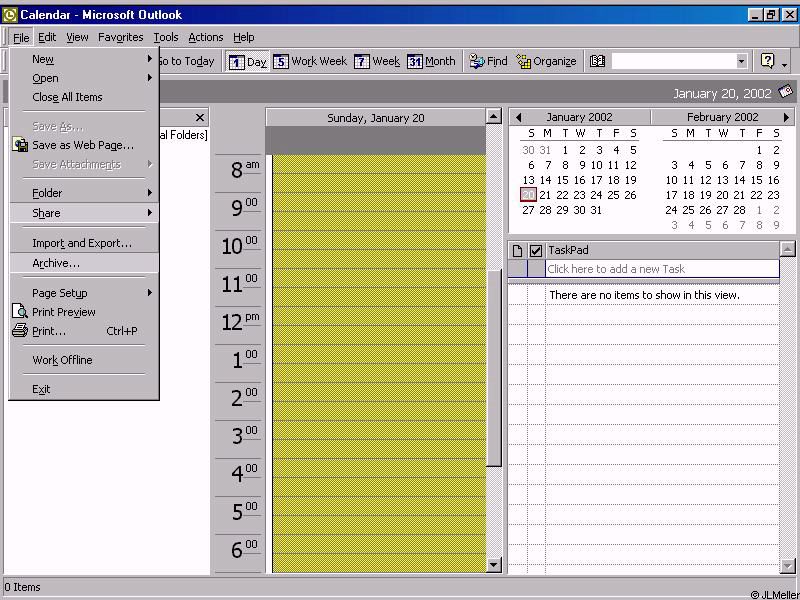Click the Help question mark icon
Screen dimensions: 800x600
tap(767, 61)
